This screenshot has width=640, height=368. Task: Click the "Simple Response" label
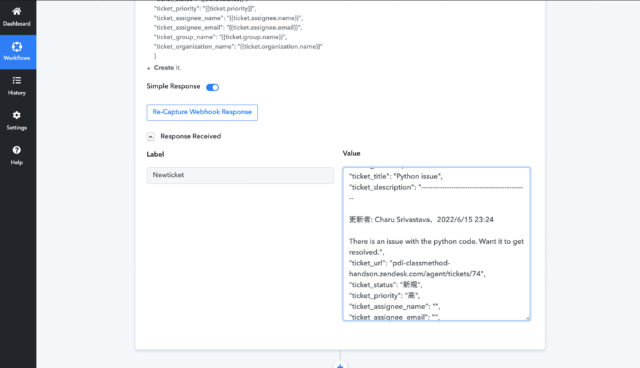(173, 86)
